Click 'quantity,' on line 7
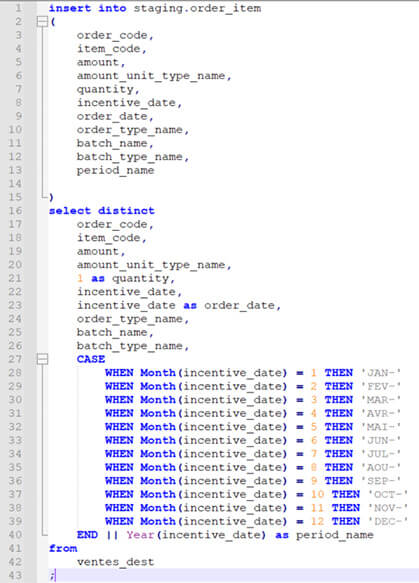The width and height of the screenshot is (419, 583). 108,89
